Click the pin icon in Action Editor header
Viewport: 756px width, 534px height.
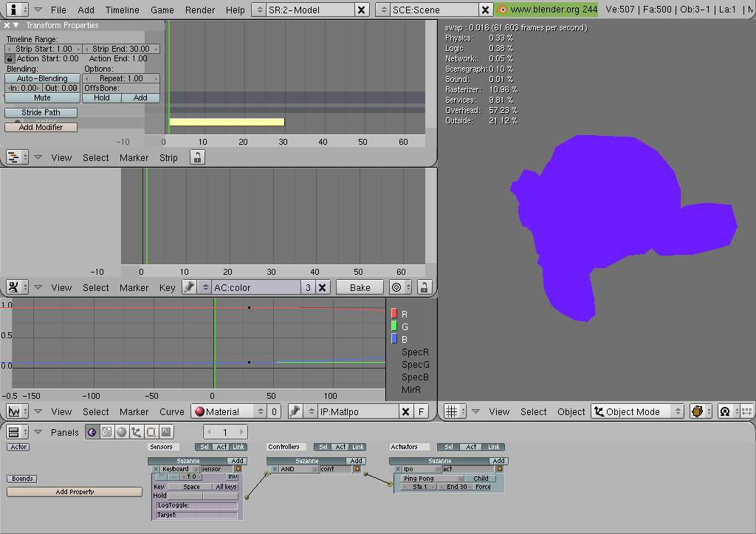point(189,287)
